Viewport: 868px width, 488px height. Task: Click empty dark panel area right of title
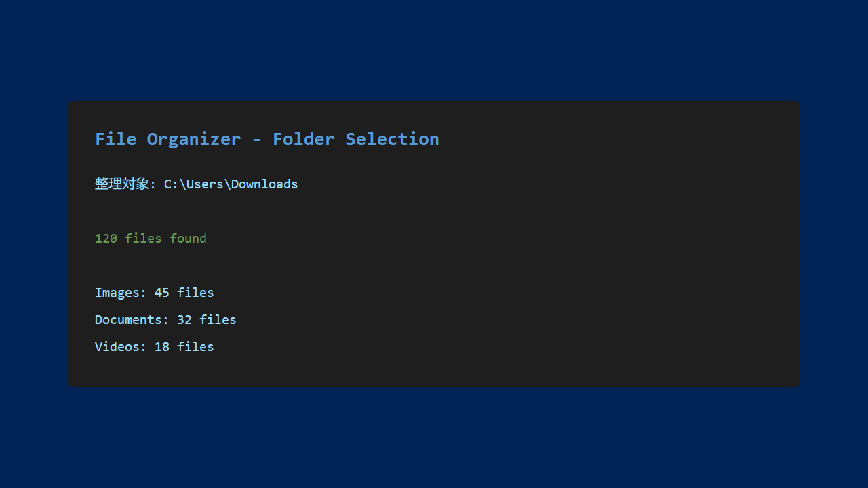click(x=610, y=139)
